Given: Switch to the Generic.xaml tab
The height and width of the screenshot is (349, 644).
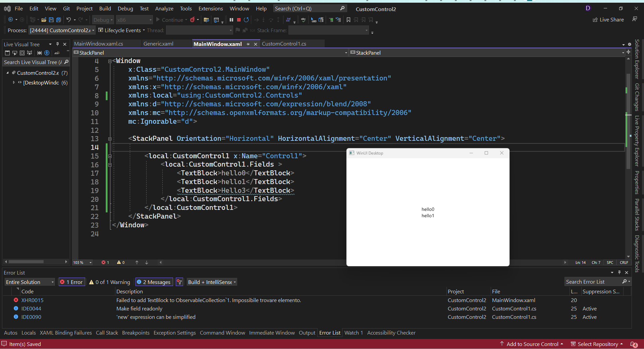Looking at the screenshot, I should click(158, 44).
